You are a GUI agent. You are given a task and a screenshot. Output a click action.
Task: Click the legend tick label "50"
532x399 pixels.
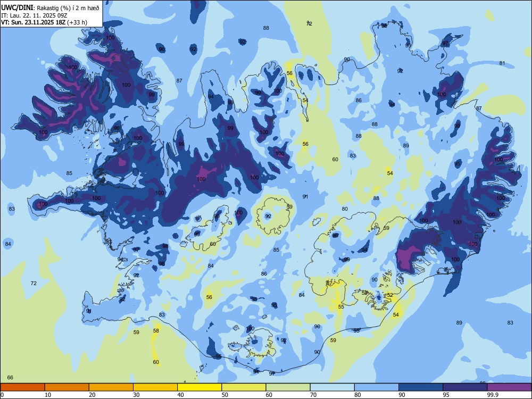point(225,395)
